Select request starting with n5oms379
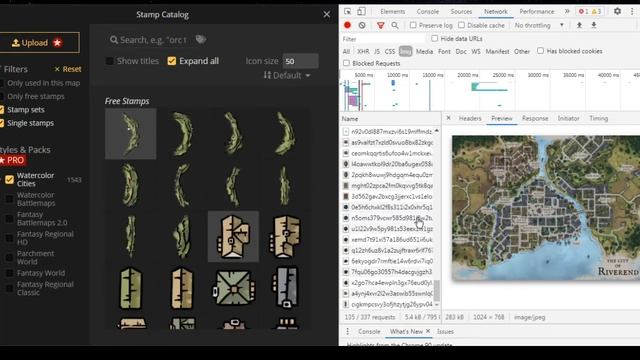Image resolution: width=640 pixels, height=360 pixels. tap(390, 218)
